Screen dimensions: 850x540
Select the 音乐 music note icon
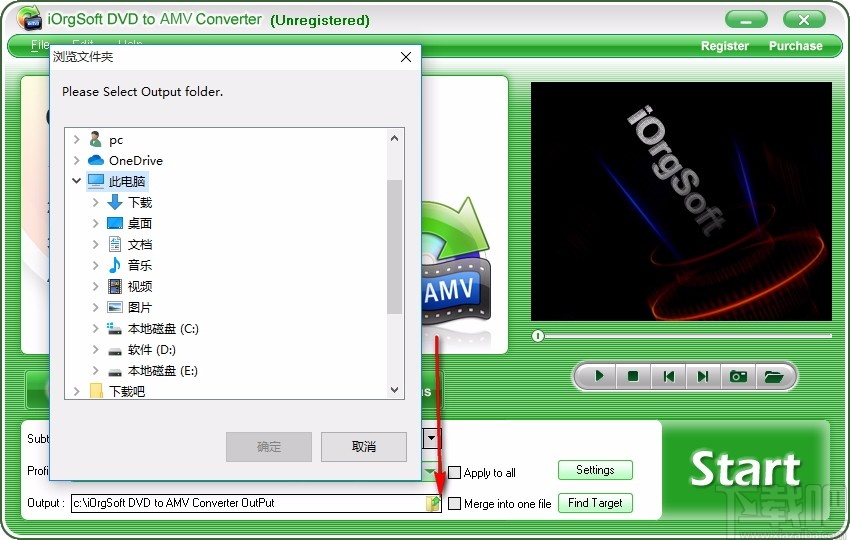coord(114,265)
